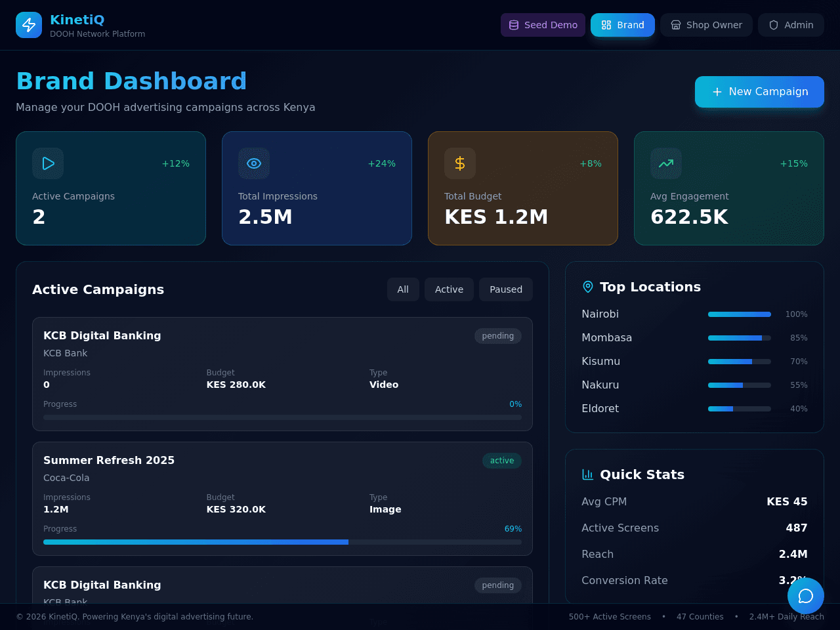This screenshot has width=840, height=630.
Task: Switch to the Shop Owner view
Action: pos(706,25)
